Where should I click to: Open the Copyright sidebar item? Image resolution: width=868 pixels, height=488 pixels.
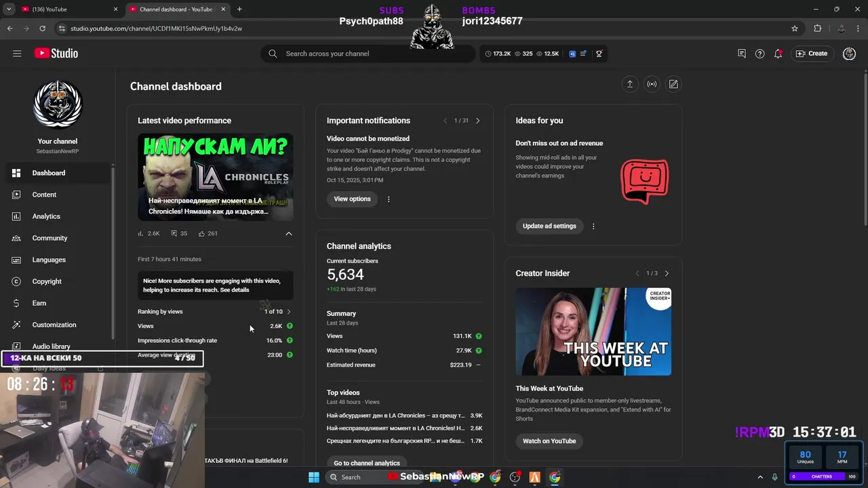tap(57, 281)
